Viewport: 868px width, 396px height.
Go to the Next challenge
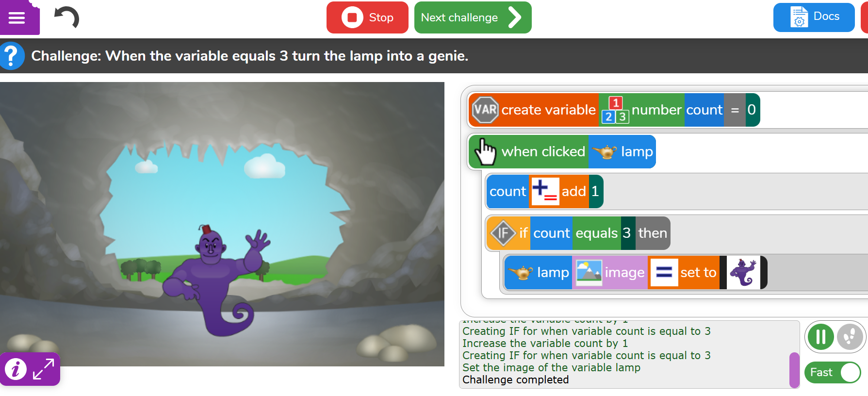(x=473, y=17)
